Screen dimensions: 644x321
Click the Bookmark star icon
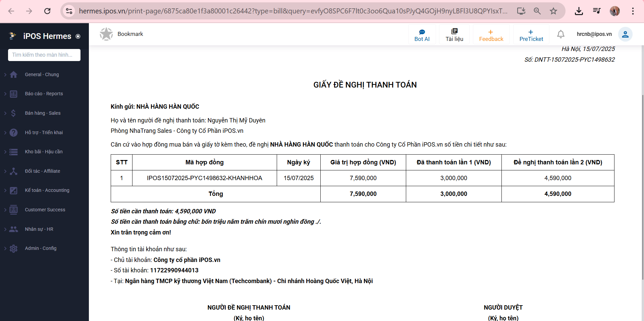point(106,34)
